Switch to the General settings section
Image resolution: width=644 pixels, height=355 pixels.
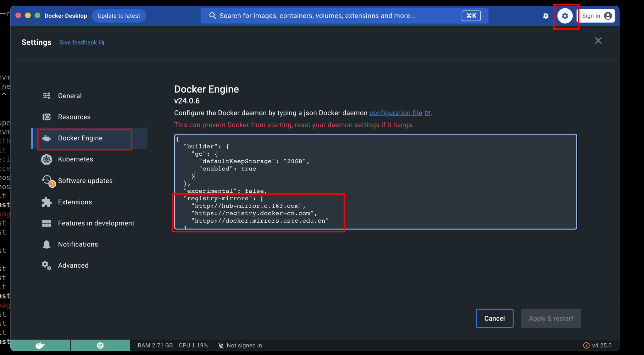point(69,96)
